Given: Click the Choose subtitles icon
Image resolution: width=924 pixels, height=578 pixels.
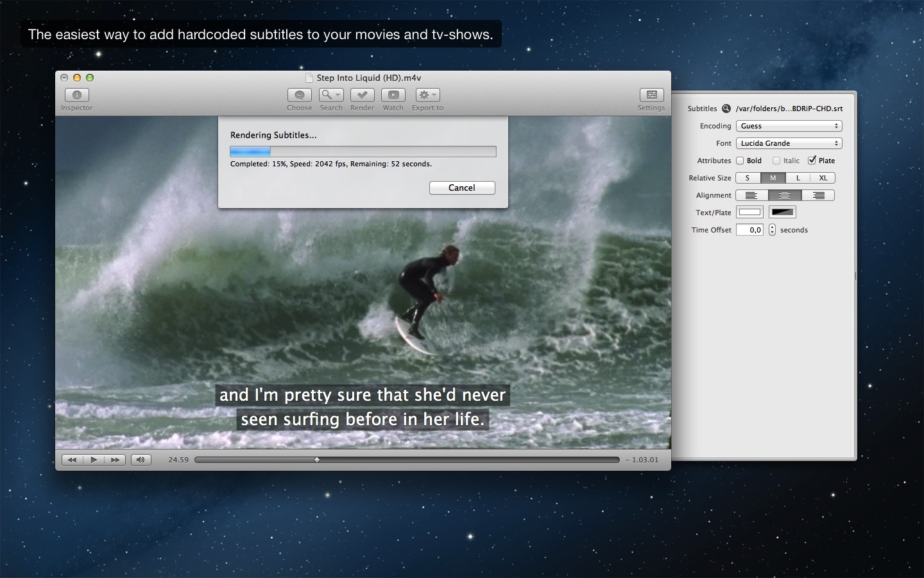Looking at the screenshot, I should (x=299, y=95).
